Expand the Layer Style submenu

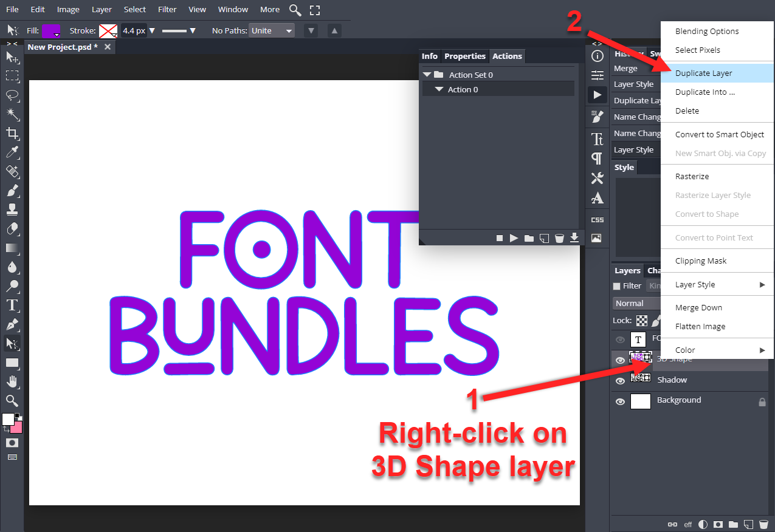[717, 284]
